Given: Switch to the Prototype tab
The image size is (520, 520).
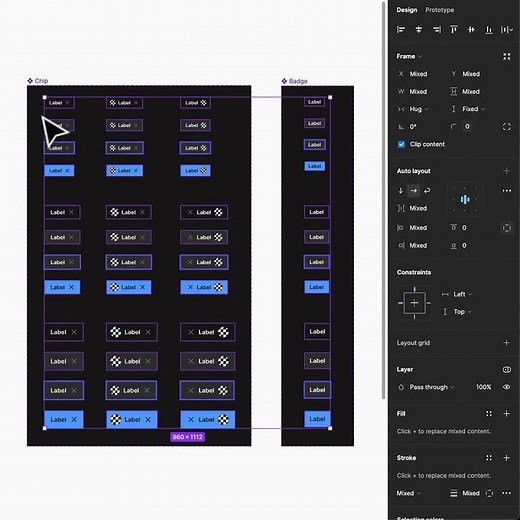Looking at the screenshot, I should click(x=439, y=10).
